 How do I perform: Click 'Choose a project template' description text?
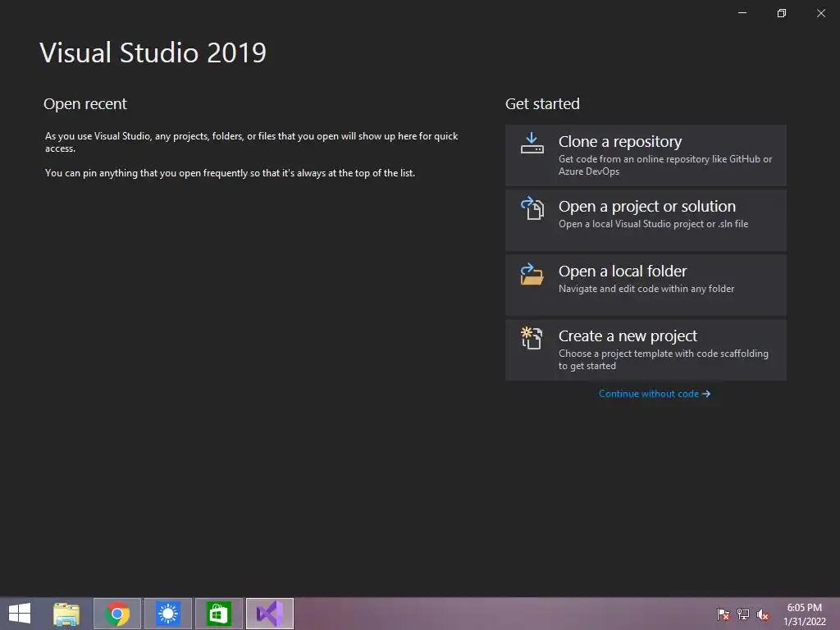[x=663, y=359]
